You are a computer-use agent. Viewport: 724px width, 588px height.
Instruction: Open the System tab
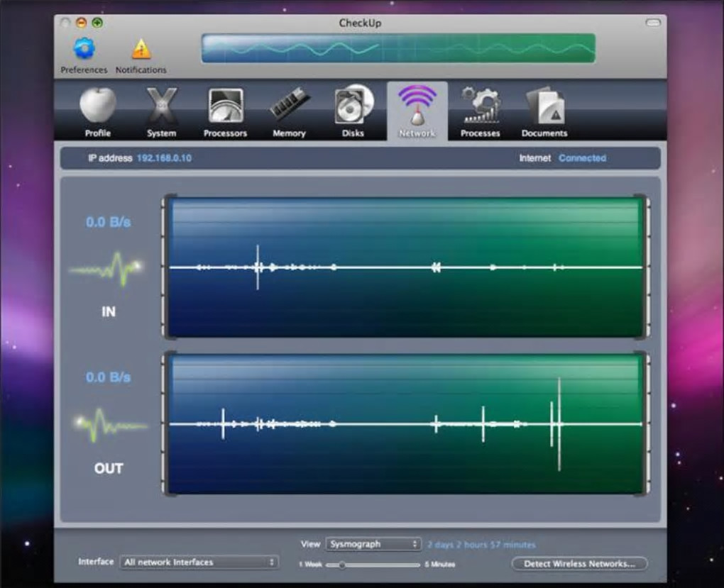(162, 111)
